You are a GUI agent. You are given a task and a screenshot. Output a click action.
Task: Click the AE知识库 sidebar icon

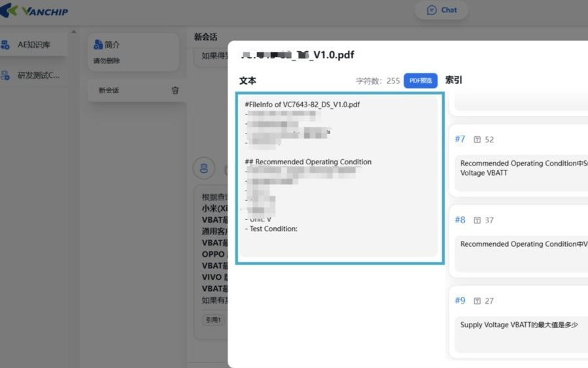5,45
